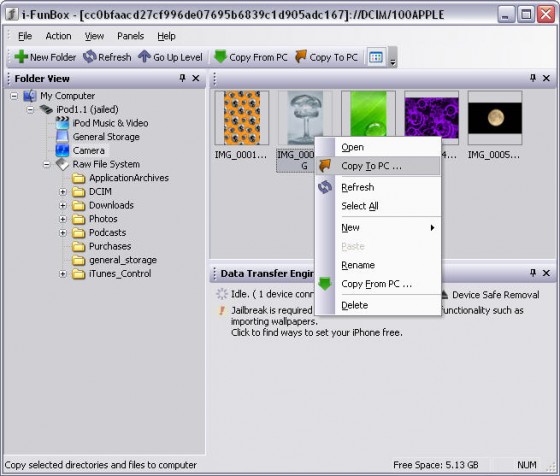Expand the DCIM folder node
Image resolution: width=560 pixels, height=476 pixels.
point(62,192)
